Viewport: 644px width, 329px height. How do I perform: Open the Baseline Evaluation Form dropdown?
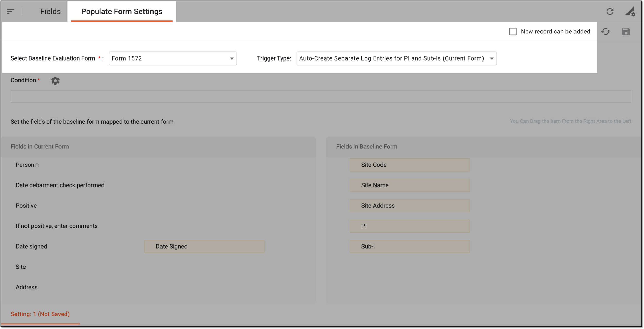[173, 58]
